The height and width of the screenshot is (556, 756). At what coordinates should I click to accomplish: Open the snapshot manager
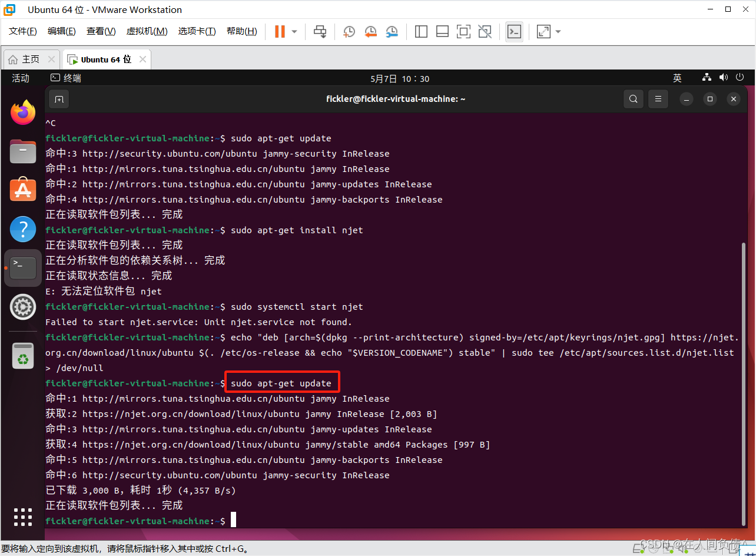coord(392,31)
